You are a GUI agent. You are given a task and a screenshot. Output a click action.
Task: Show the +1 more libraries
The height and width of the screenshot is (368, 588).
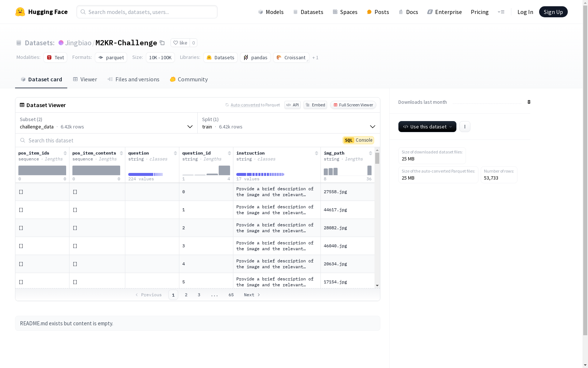[315, 57]
